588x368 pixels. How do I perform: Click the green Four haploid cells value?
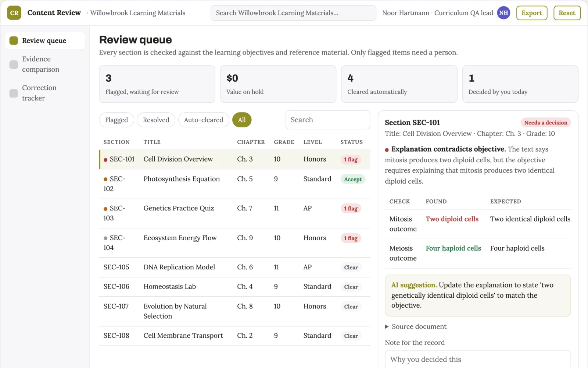pos(453,248)
